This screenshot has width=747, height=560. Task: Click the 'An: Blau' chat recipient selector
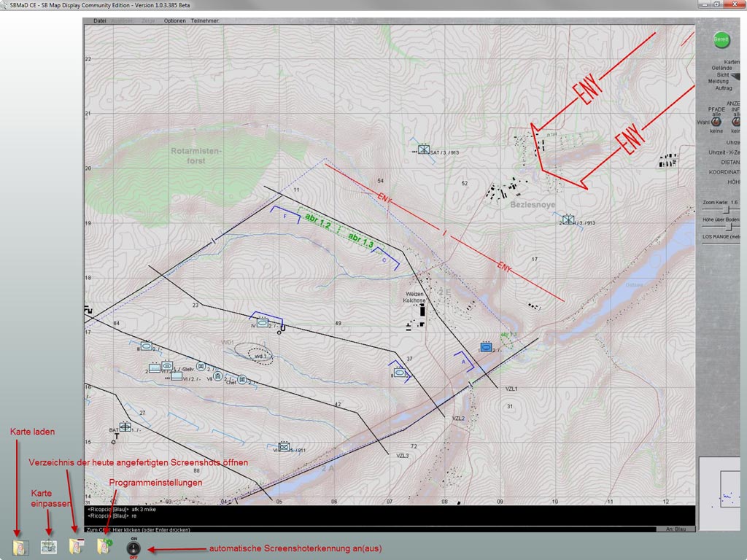click(676, 529)
